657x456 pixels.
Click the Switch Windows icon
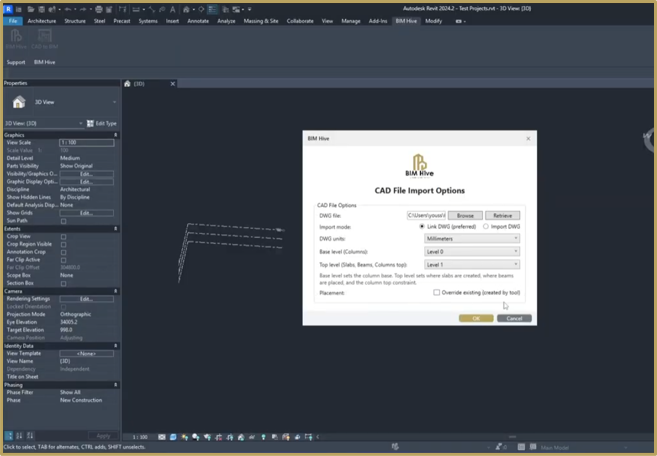pos(237,9)
